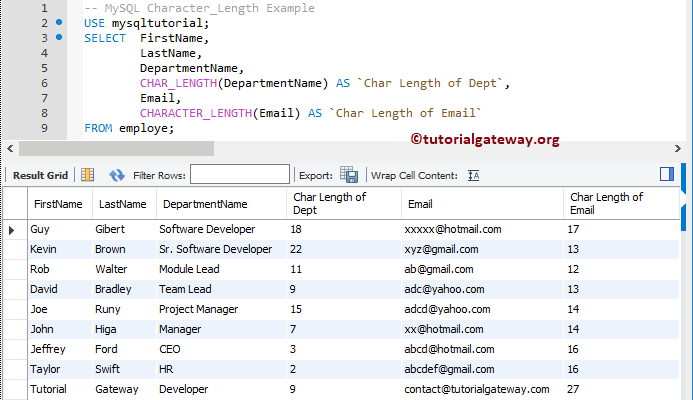Select the Result Grid tab label
The image size is (693, 400).
coord(40,175)
